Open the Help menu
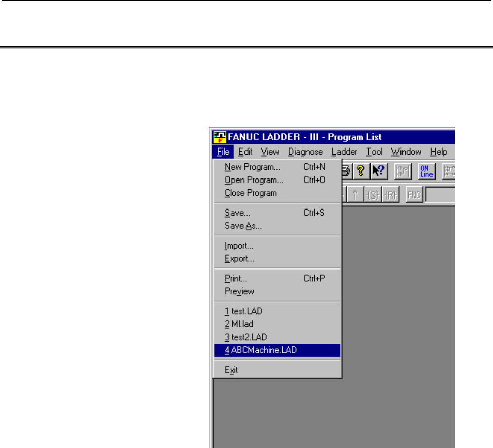 (x=439, y=152)
